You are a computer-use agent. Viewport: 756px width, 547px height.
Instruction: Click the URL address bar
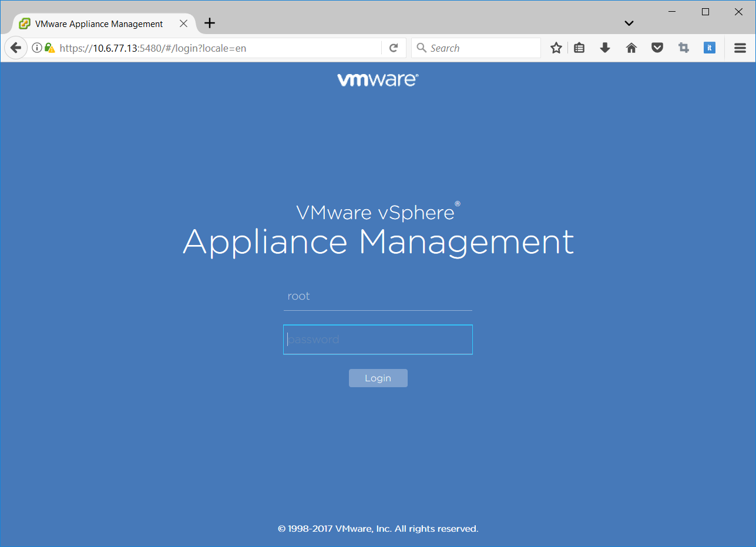pos(217,48)
